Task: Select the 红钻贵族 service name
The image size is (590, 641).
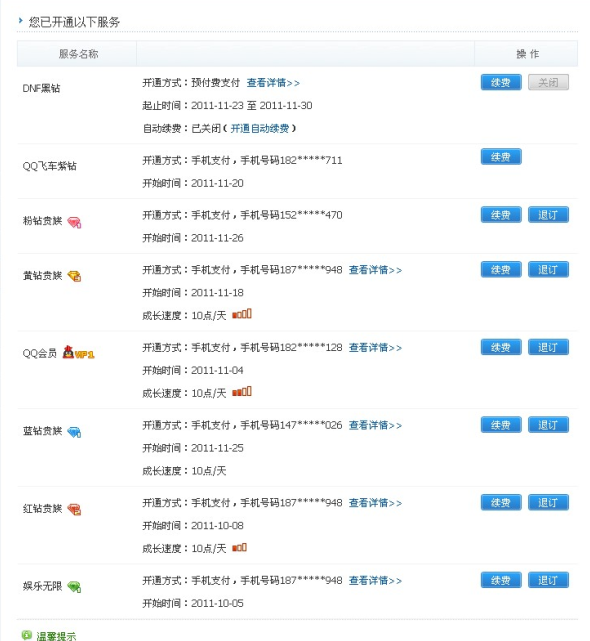Action: (x=42, y=509)
